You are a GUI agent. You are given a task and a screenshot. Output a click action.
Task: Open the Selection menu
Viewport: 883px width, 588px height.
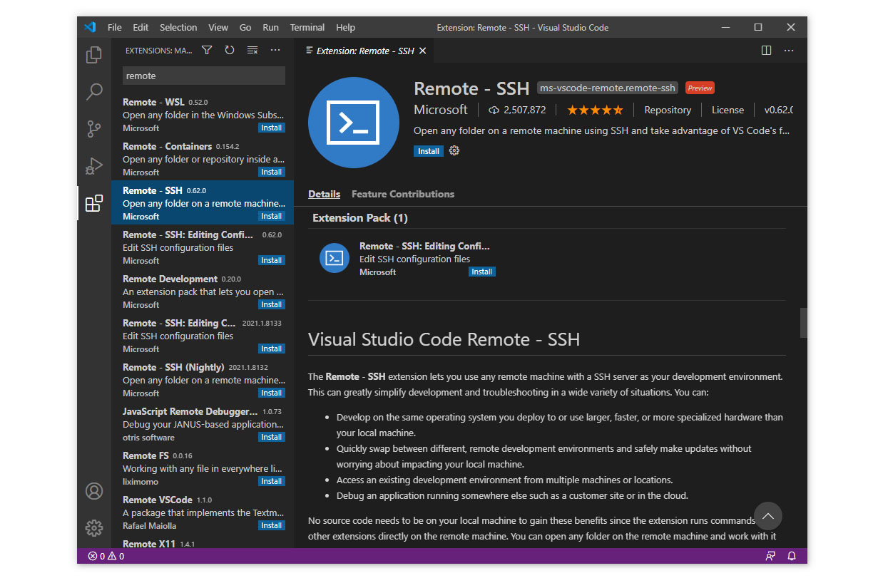coord(178,28)
